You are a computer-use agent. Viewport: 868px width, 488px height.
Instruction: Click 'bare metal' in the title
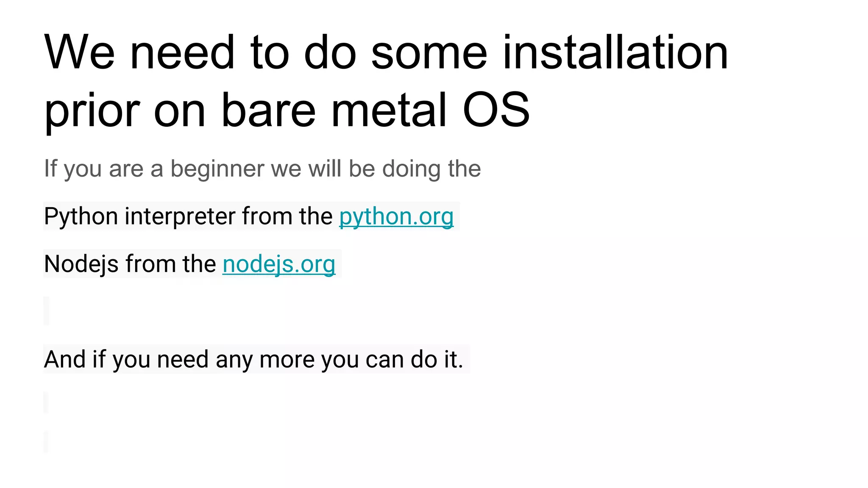coord(334,110)
